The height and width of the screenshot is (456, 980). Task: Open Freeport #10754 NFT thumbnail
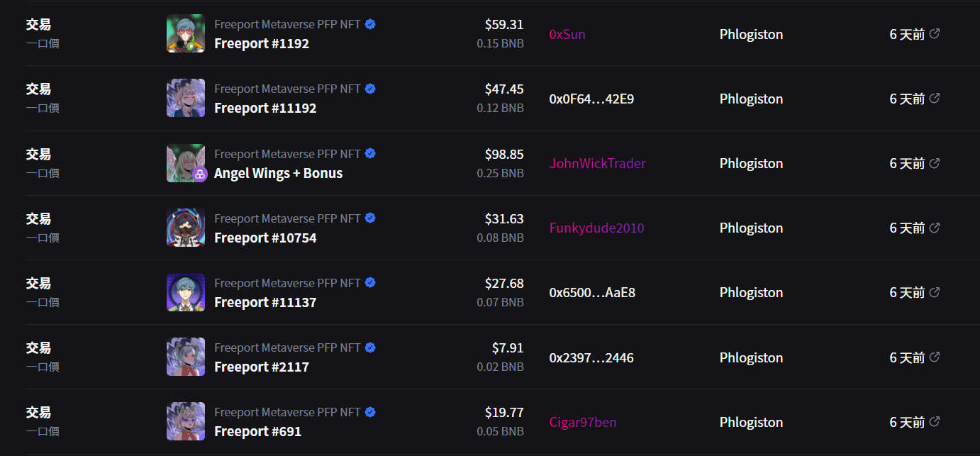[x=186, y=228]
